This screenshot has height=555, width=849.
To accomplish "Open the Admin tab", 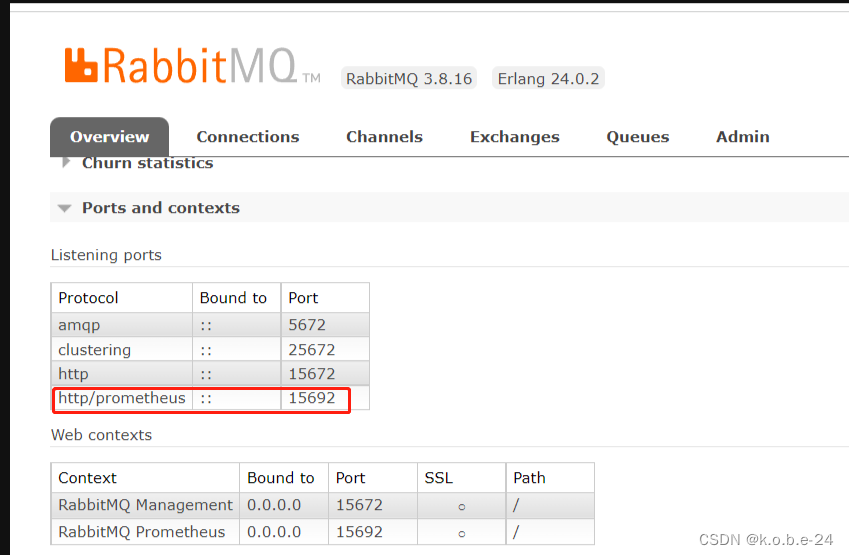I will [743, 137].
